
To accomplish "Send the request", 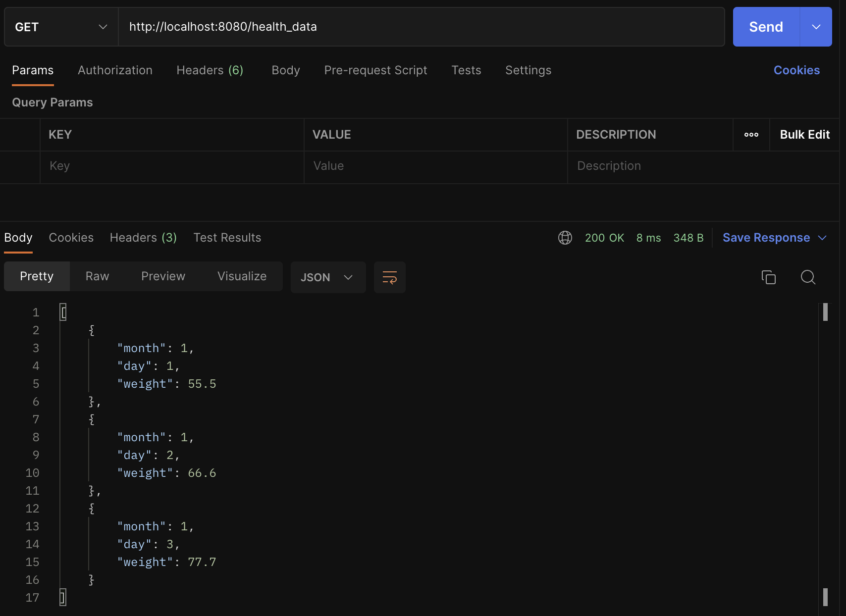I will [x=766, y=27].
